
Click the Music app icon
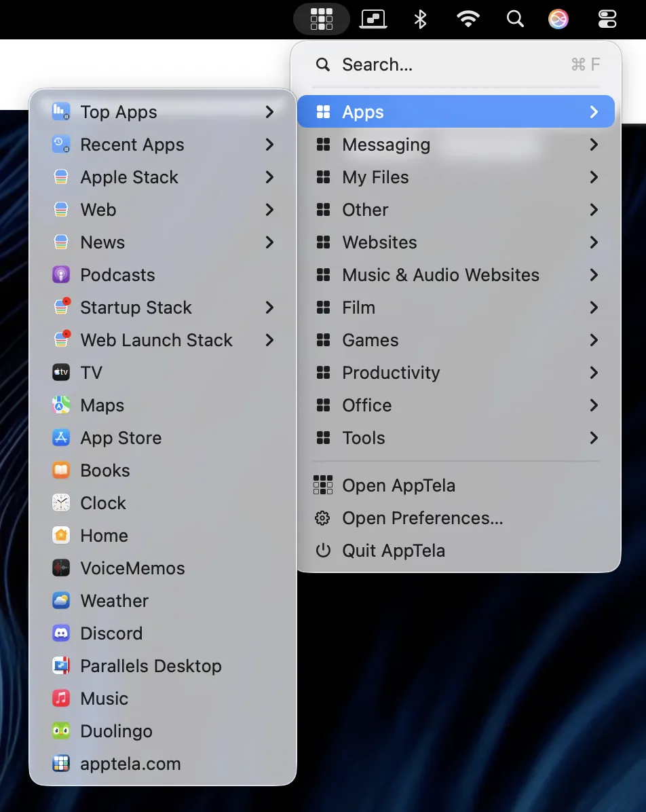(x=61, y=698)
